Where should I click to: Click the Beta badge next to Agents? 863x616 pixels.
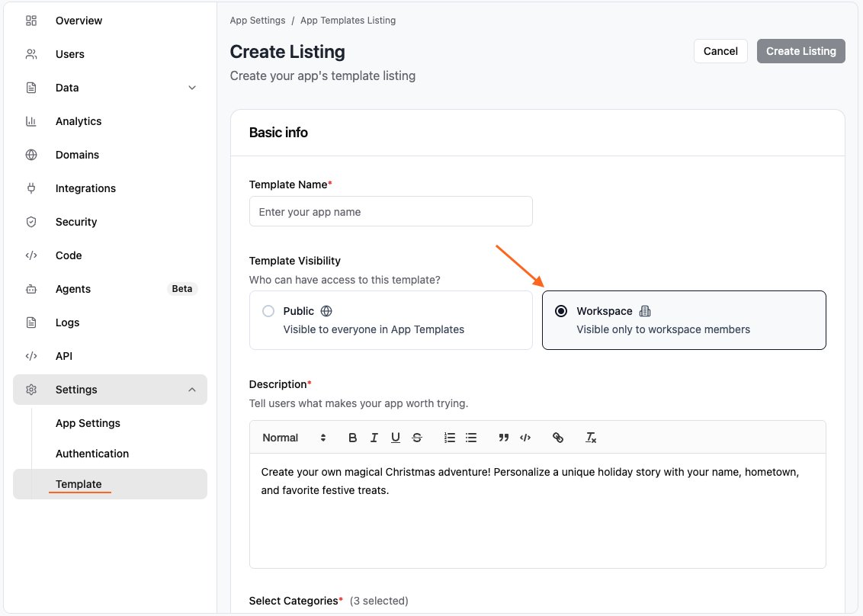[182, 289]
